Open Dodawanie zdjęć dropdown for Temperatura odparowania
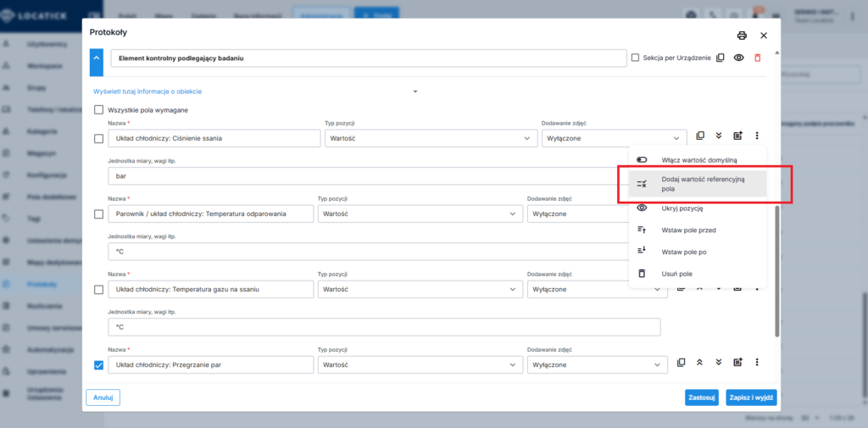 [x=577, y=214]
